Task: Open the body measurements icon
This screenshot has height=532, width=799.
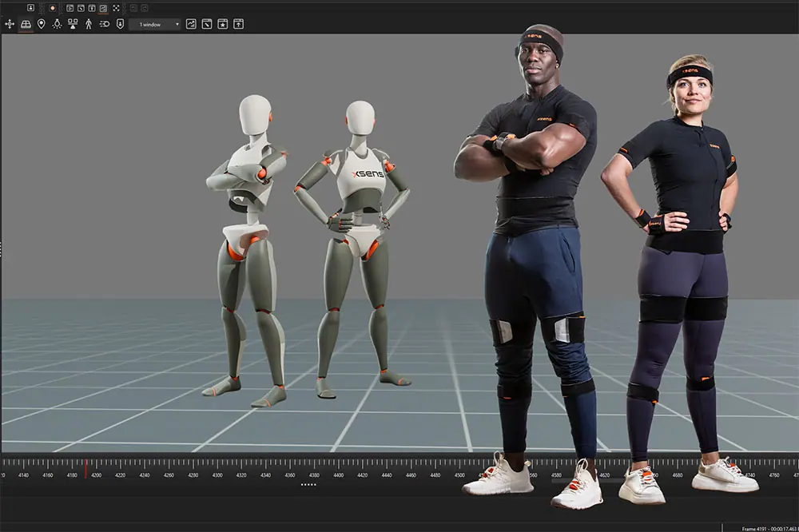Action: tap(120, 25)
